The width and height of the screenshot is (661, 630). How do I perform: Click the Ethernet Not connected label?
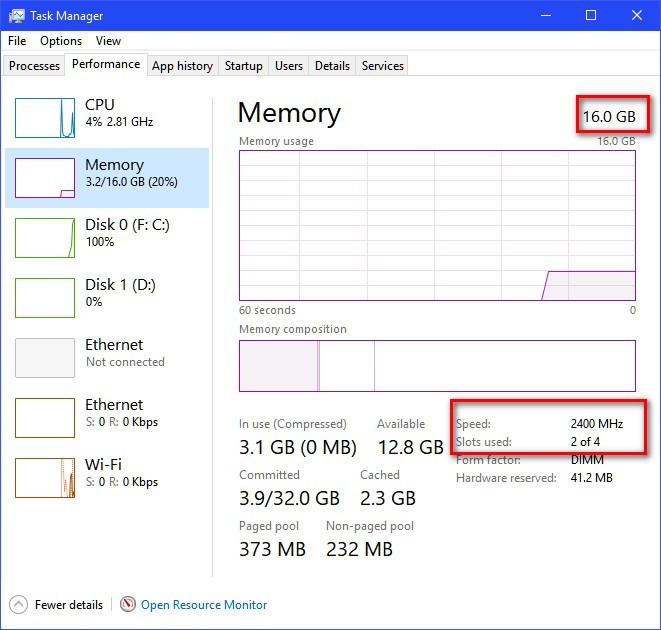(125, 353)
